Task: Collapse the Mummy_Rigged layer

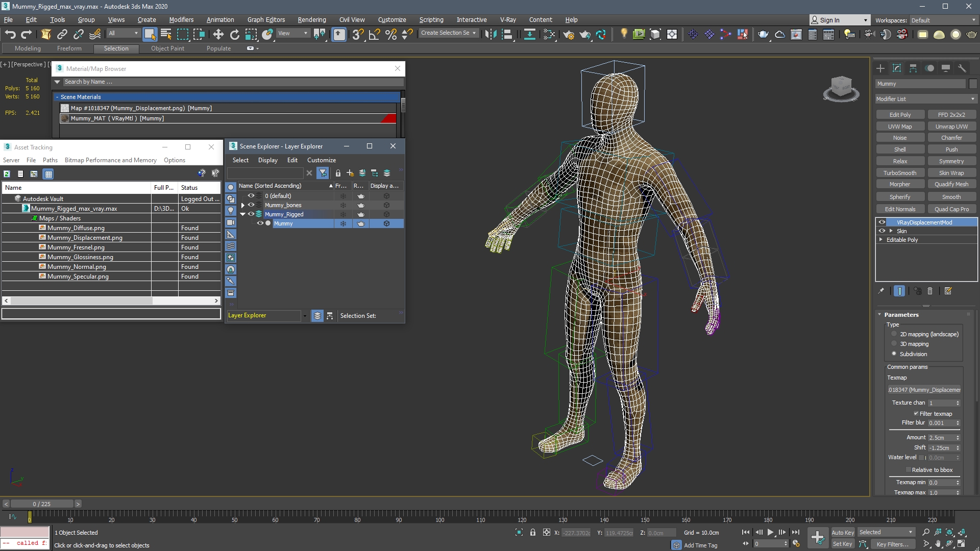Action: (243, 214)
